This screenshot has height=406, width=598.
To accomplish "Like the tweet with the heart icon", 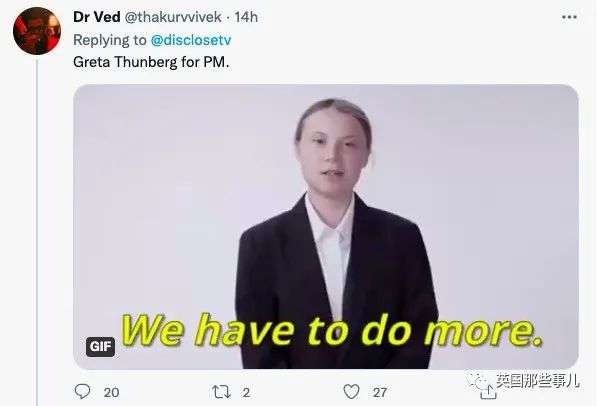I will tap(351, 392).
